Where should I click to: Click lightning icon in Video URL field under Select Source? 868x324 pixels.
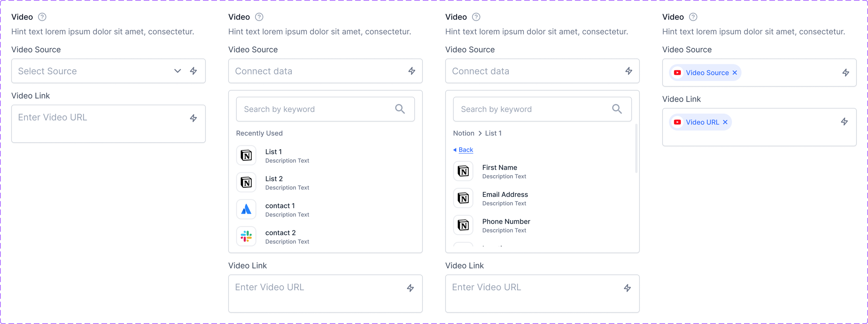pos(193,118)
